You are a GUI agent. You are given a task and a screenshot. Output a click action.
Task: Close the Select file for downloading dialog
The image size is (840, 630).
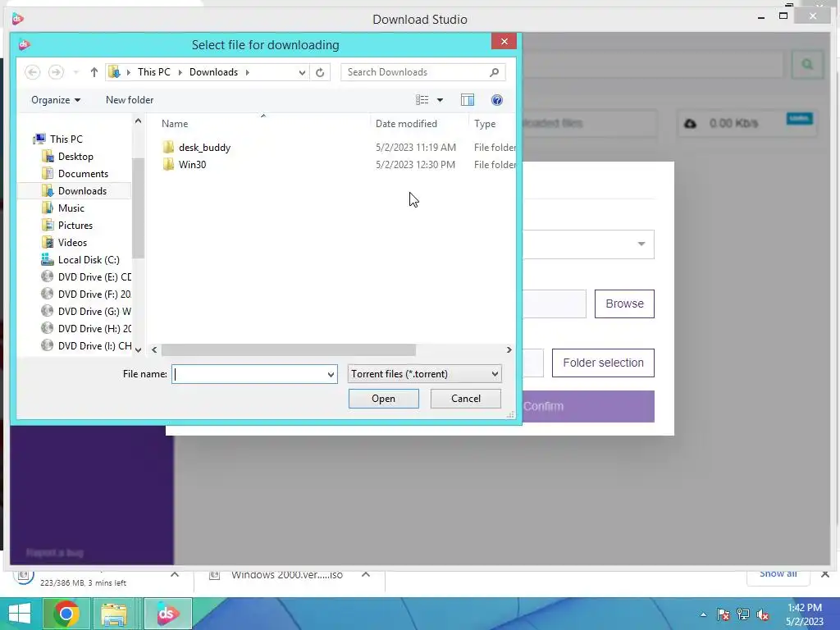[504, 41]
